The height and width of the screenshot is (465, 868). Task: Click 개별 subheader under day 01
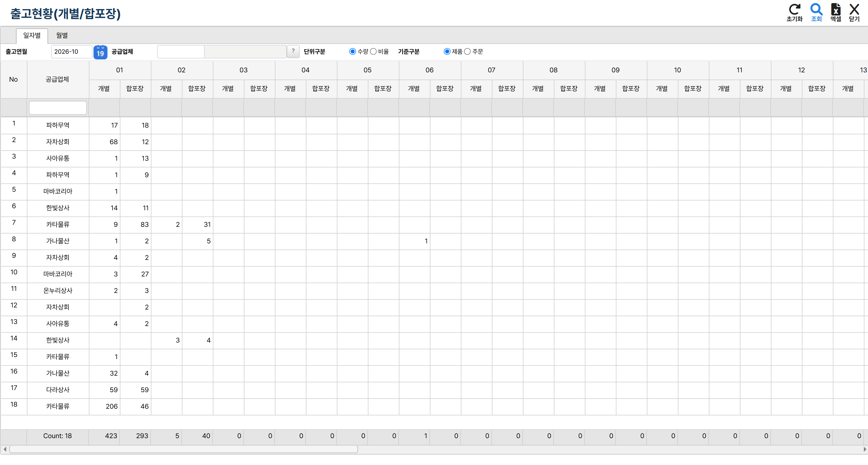104,89
